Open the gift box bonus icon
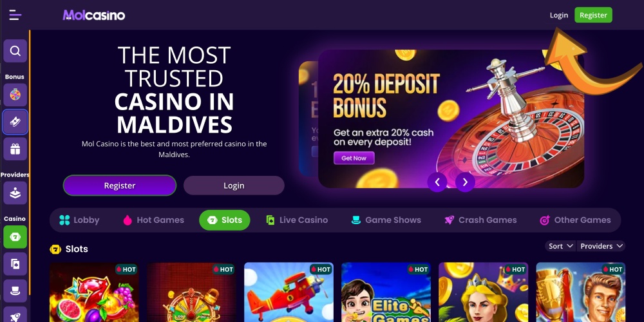 click(x=15, y=149)
